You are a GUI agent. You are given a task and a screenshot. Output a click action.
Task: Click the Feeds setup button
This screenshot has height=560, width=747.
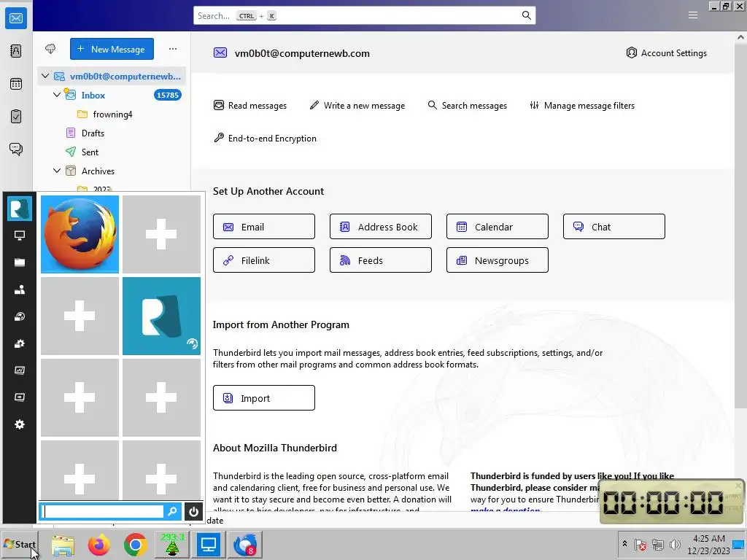coord(381,260)
